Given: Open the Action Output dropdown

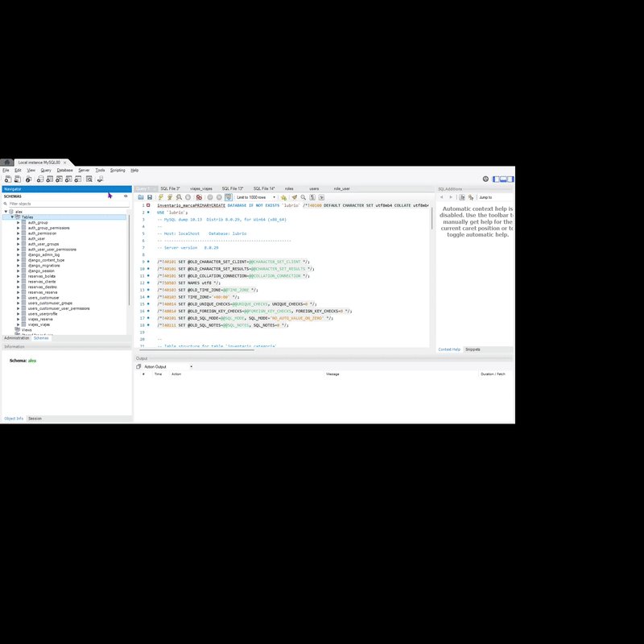Looking at the screenshot, I should (x=168, y=366).
